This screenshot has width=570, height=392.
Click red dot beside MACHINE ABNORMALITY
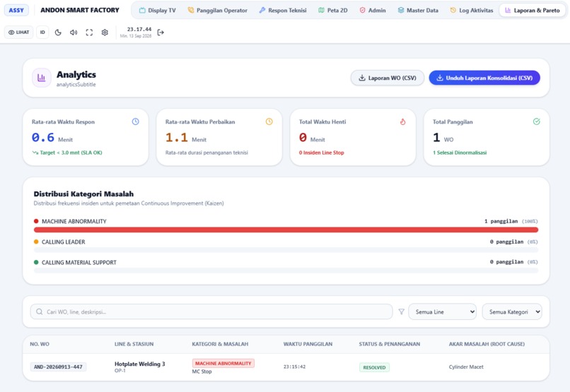point(36,221)
